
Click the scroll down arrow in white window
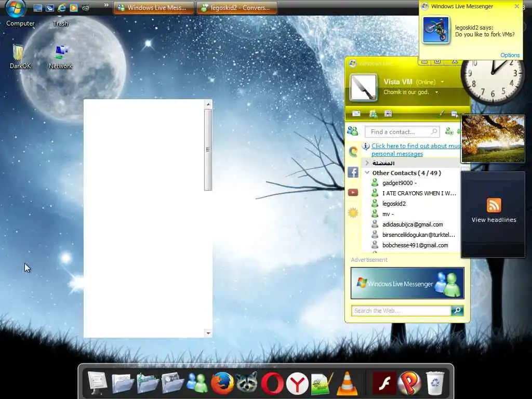click(x=208, y=333)
